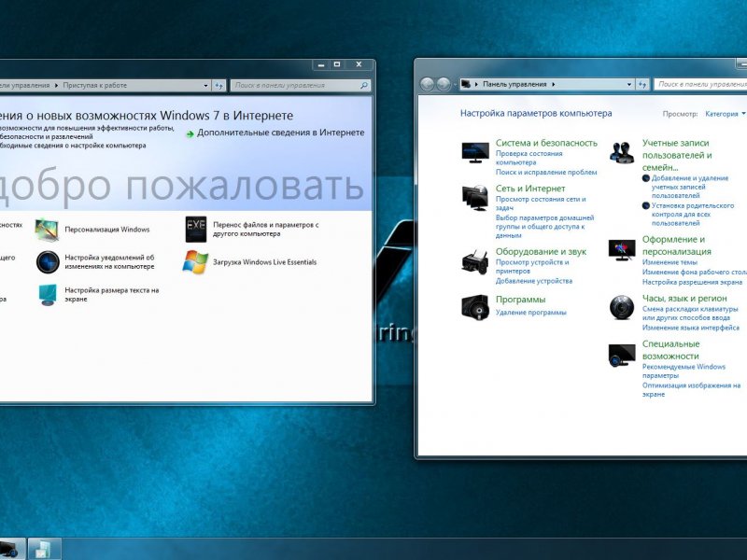Open the taskbar button with the dark icon
Image resolution: width=747 pixels, height=560 pixels.
coord(12,549)
